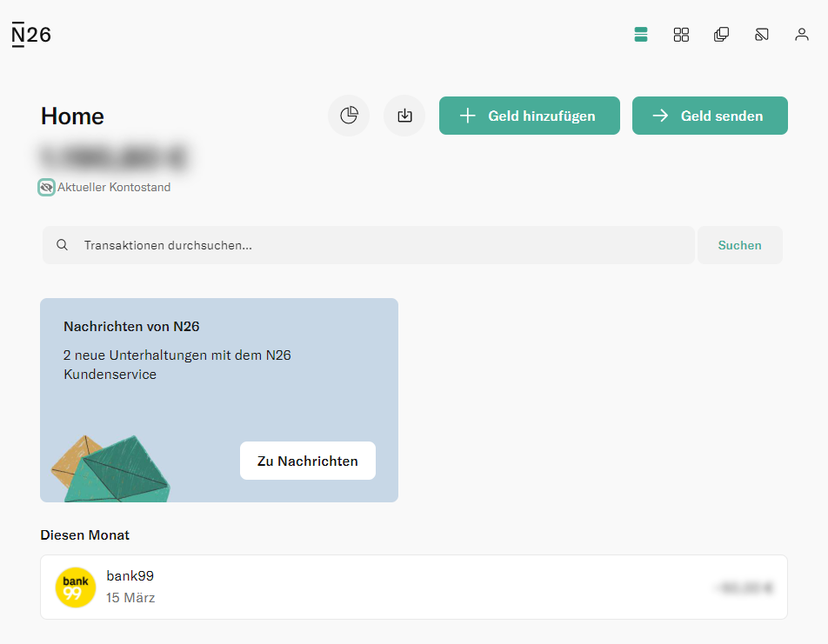Open Zu Nachrichten button
The width and height of the screenshot is (828, 644).
(307, 461)
